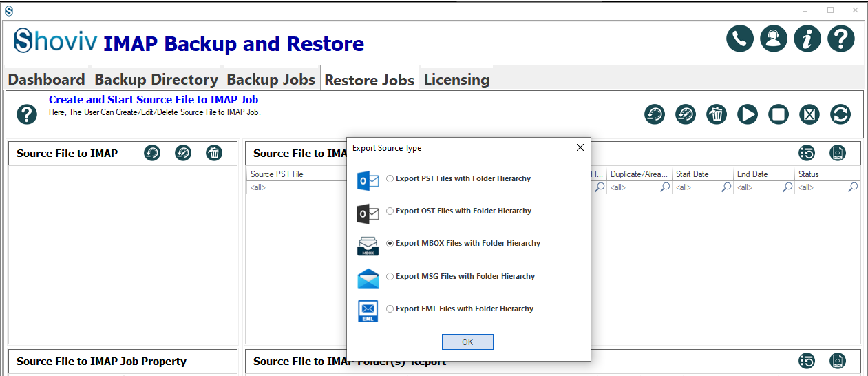Screen dimensions: 868x376
Task: Switch to the Dashboard tab
Action: tap(47, 79)
